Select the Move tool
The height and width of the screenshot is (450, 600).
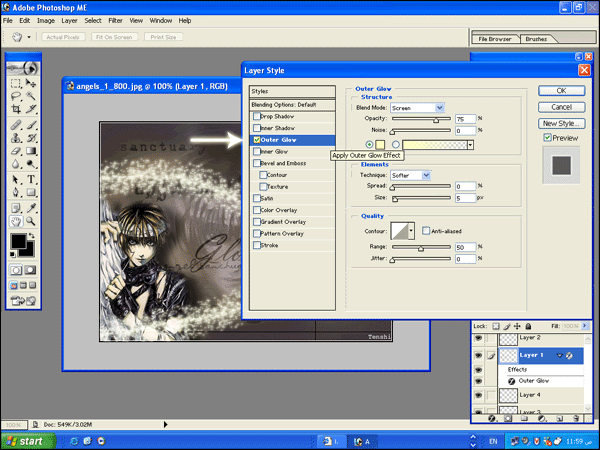point(31,83)
